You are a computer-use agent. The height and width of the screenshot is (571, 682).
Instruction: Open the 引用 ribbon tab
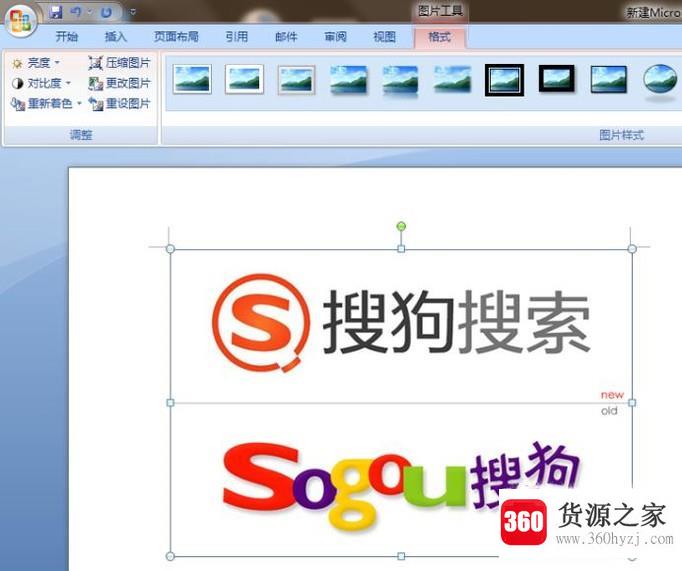237,37
